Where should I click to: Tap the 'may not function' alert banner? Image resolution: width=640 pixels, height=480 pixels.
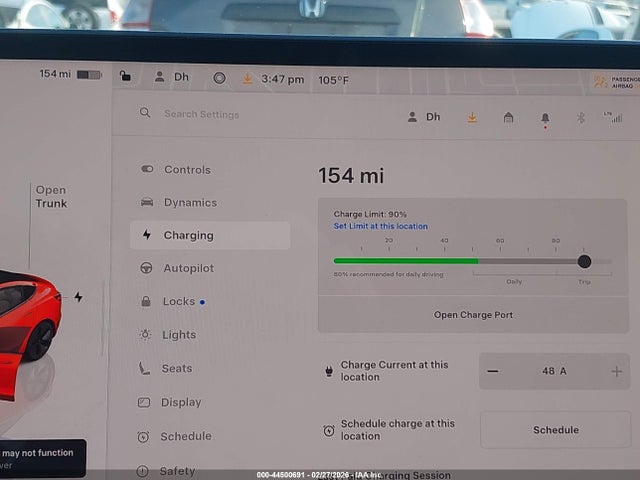tap(42, 458)
